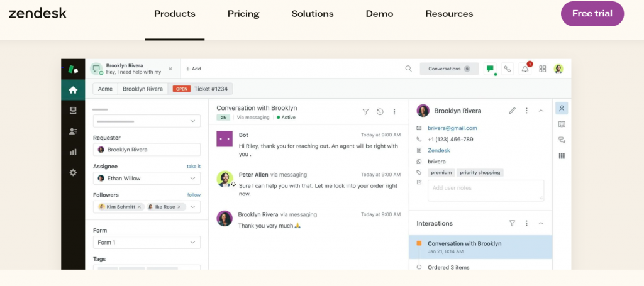This screenshot has height=286, width=644.
Task: Collapse the Brooklyn Rivera details section
Action: [x=541, y=111]
